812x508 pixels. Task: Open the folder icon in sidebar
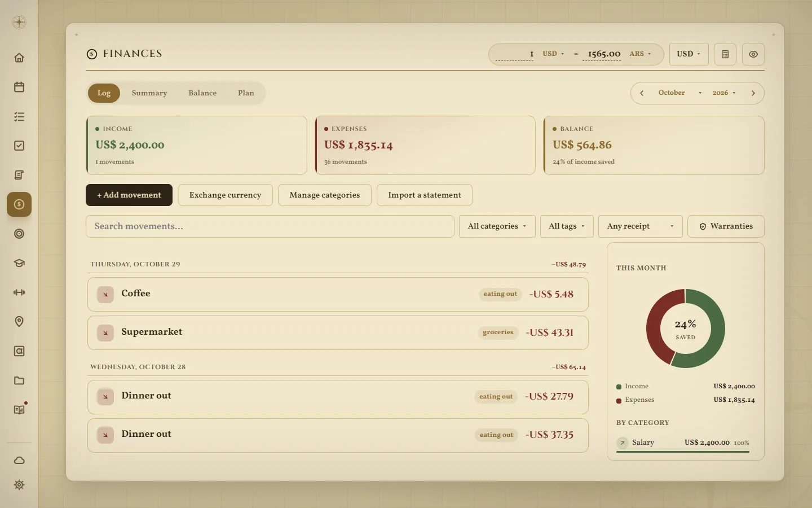click(19, 380)
